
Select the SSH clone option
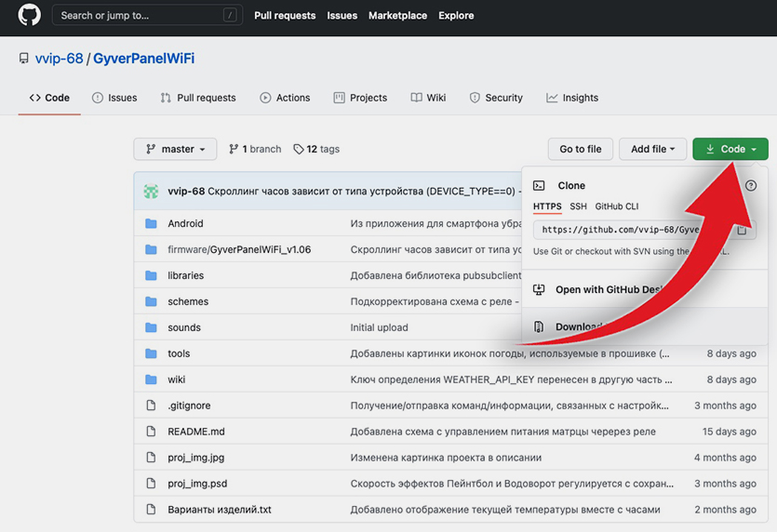(x=578, y=206)
